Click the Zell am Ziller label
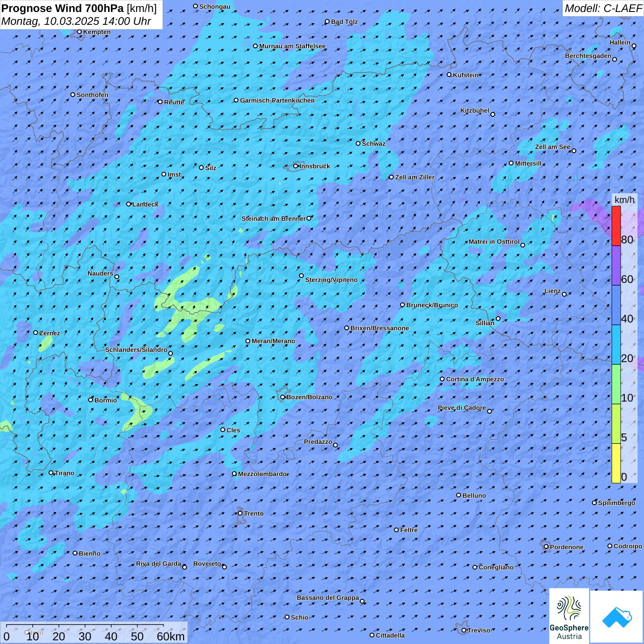The height and width of the screenshot is (644, 644). tap(415, 177)
